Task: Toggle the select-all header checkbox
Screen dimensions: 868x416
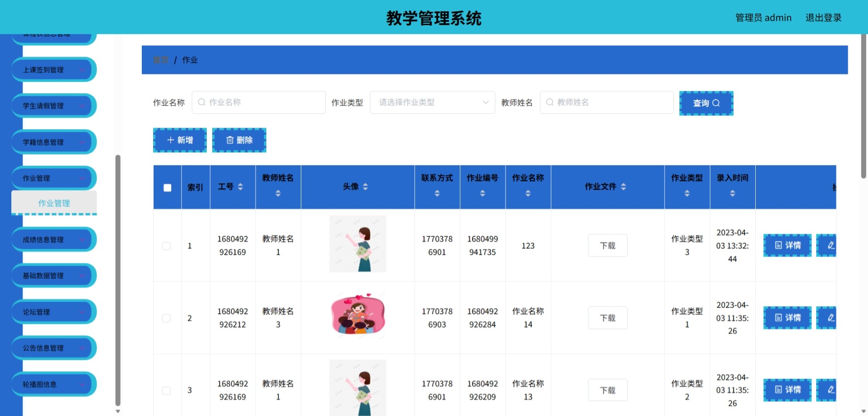Action: point(167,188)
